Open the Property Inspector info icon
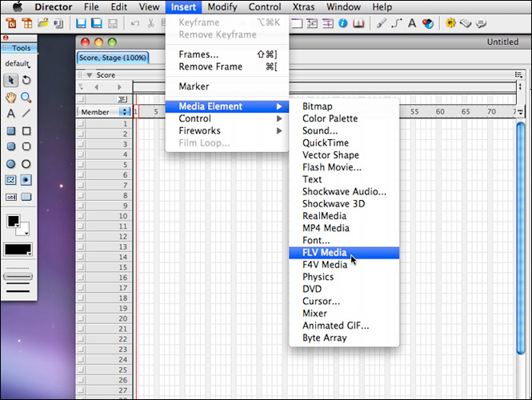This screenshot has width=532, height=400. 343,23
